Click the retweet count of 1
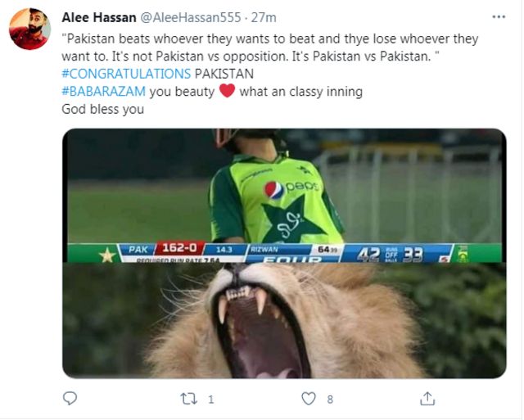 [x=211, y=400]
